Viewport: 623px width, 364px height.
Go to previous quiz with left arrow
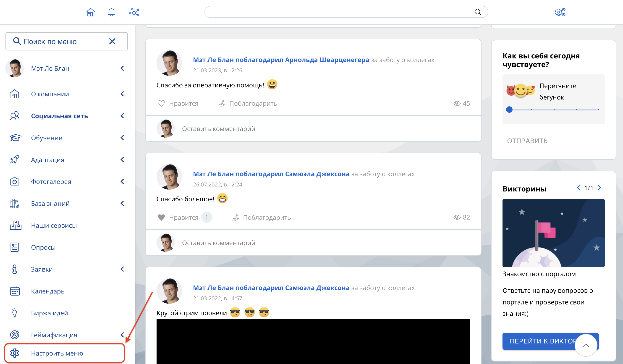578,188
